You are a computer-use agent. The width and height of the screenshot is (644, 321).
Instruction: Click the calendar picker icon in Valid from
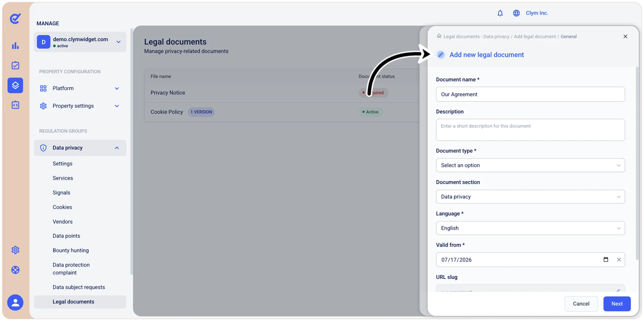tap(606, 259)
